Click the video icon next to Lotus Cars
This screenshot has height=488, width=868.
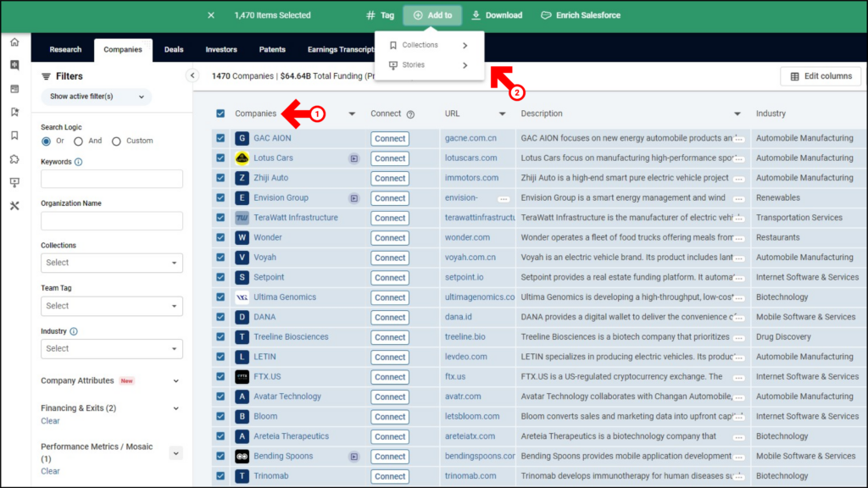(353, 158)
